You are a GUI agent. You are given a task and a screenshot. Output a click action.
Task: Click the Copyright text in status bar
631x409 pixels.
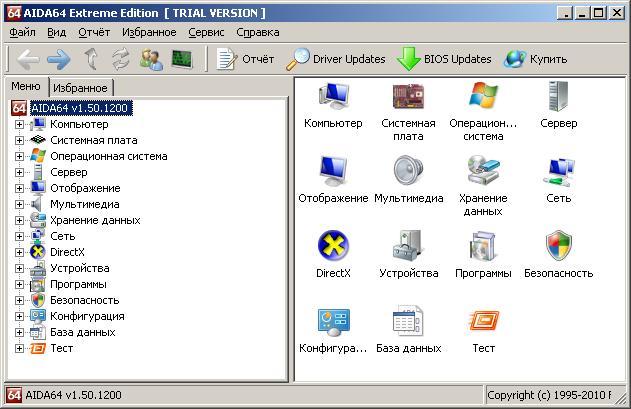click(550, 395)
